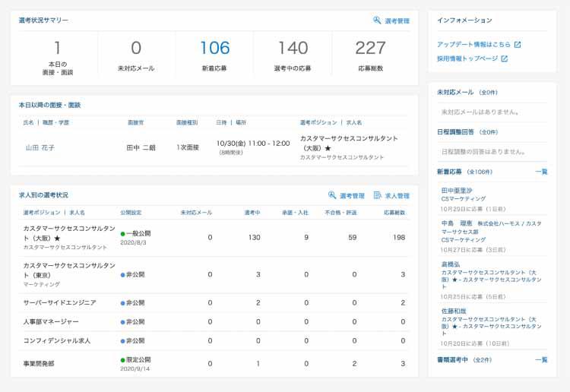Click 書類選考中（全2件） section heading

[x=464, y=359]
